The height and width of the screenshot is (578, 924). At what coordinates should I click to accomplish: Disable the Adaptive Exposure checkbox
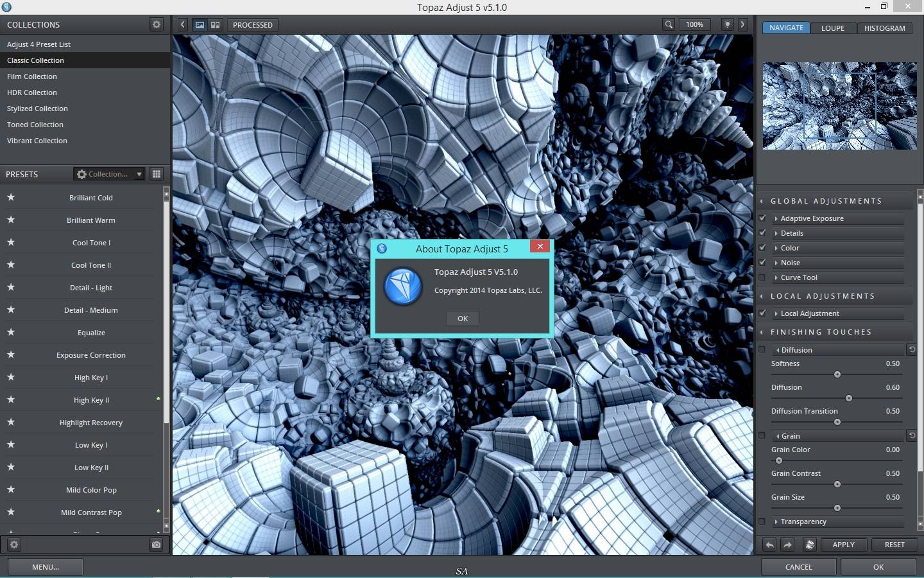click(762, 218)
